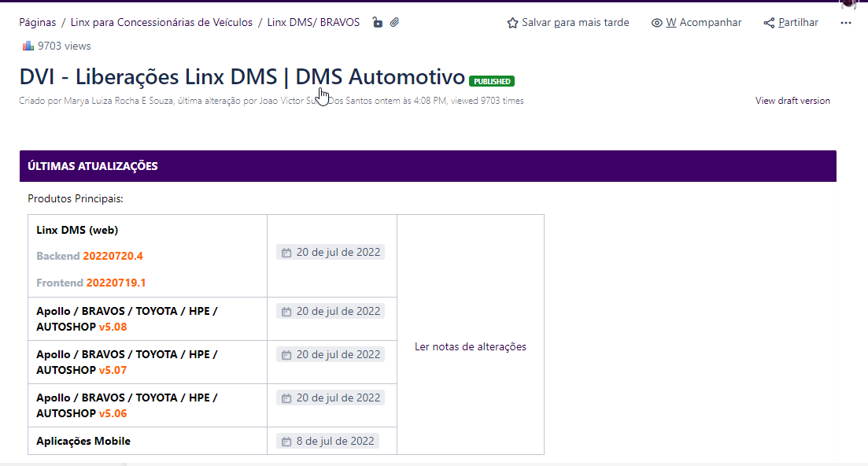The image size is (868, 466).
Task: Click the date chip in v5.08 row
Action: (331, 312)
